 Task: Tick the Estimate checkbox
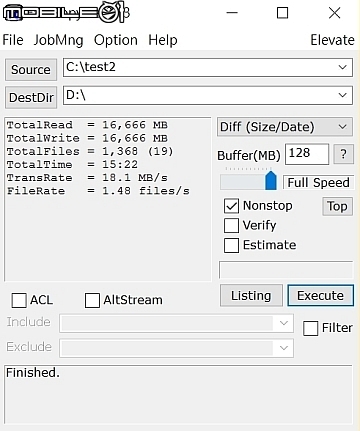231,245
